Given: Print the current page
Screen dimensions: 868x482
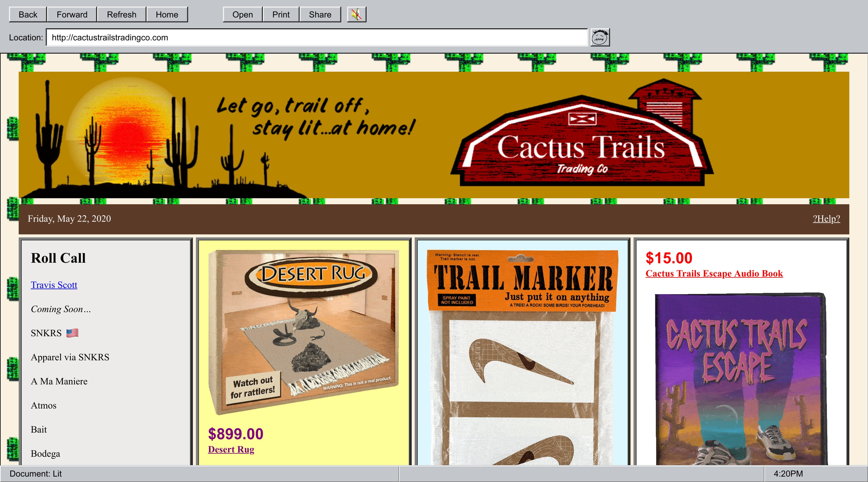Looking at the screenshot, I should click(281, 14).
